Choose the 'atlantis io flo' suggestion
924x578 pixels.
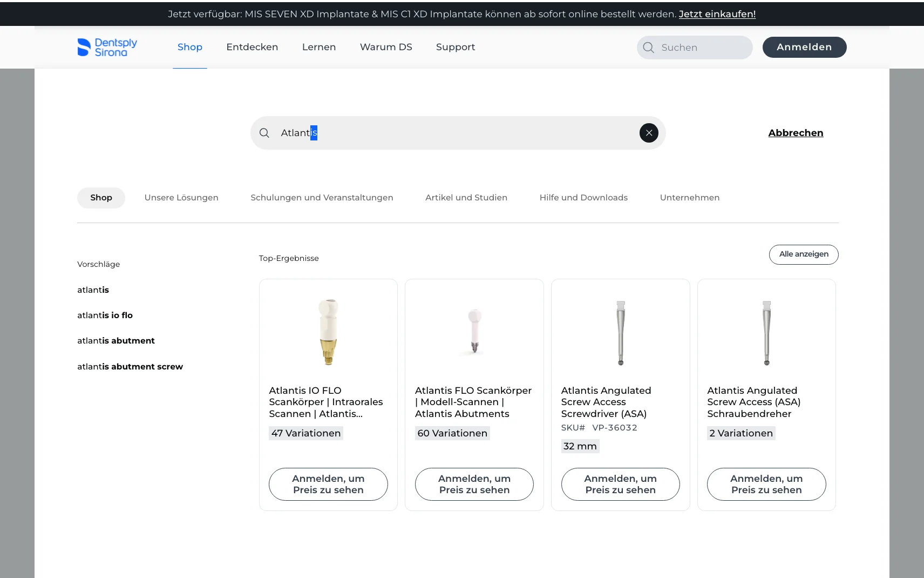point(105,315)
